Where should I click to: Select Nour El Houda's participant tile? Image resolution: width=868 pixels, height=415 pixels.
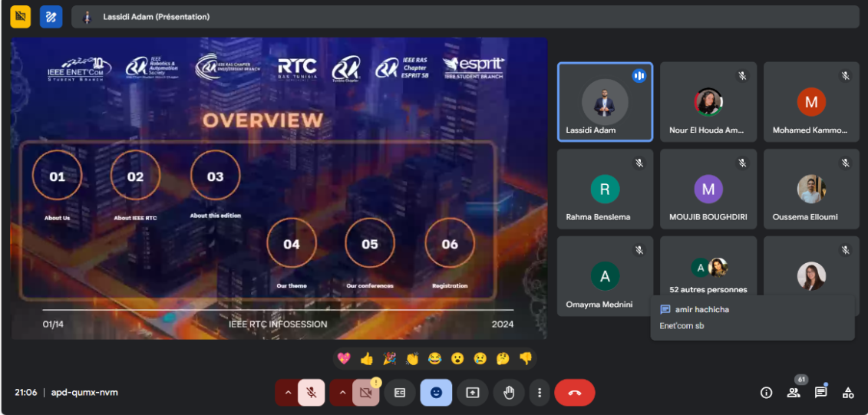[x=708, y=102]
